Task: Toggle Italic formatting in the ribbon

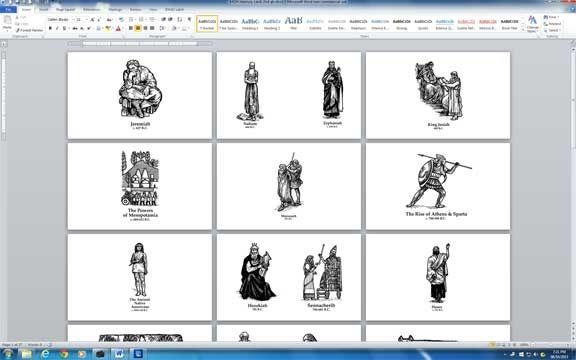Action: [x=57, y=28]
